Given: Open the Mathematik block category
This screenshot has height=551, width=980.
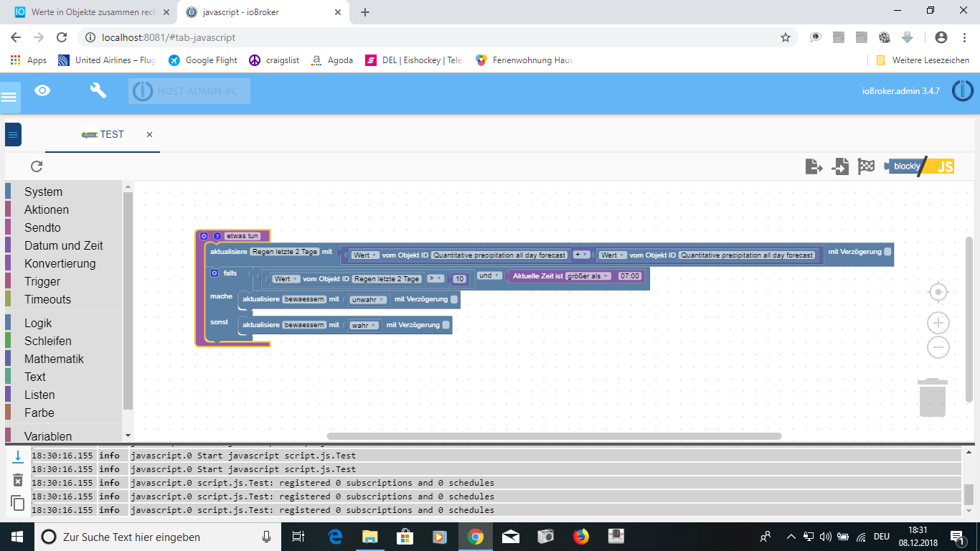Looking at the screenshot, I should pyautogui.click(x=54, y=359).
